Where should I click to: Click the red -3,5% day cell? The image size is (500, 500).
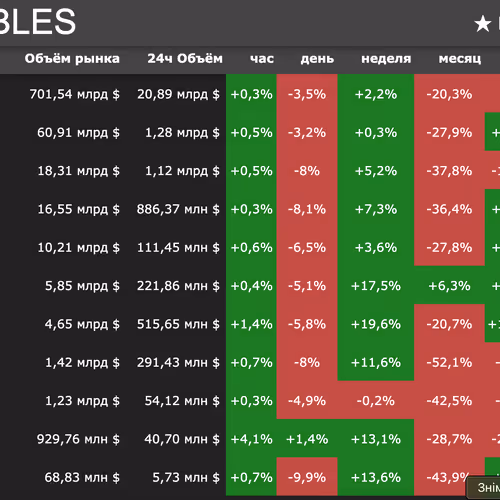click(x=307, y=94)
